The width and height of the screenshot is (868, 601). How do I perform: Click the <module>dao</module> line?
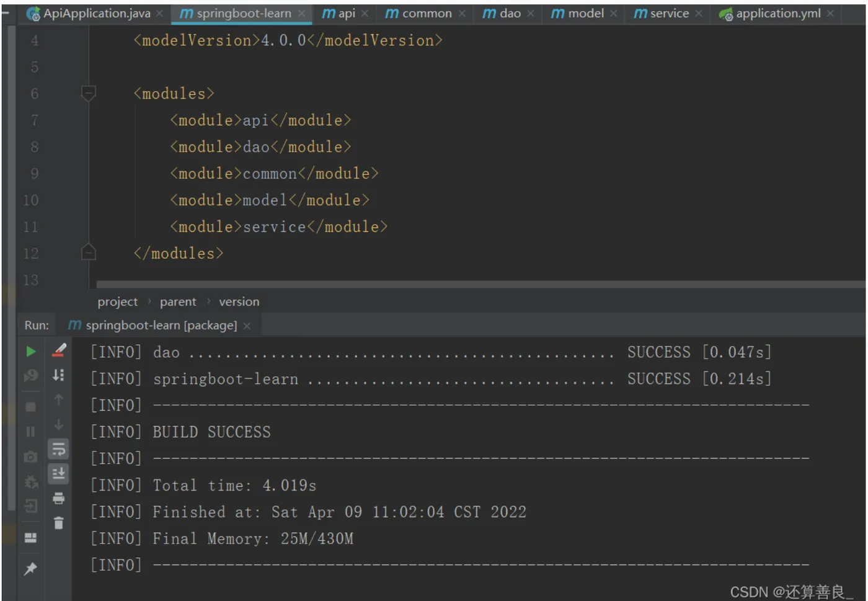[260, 147]
